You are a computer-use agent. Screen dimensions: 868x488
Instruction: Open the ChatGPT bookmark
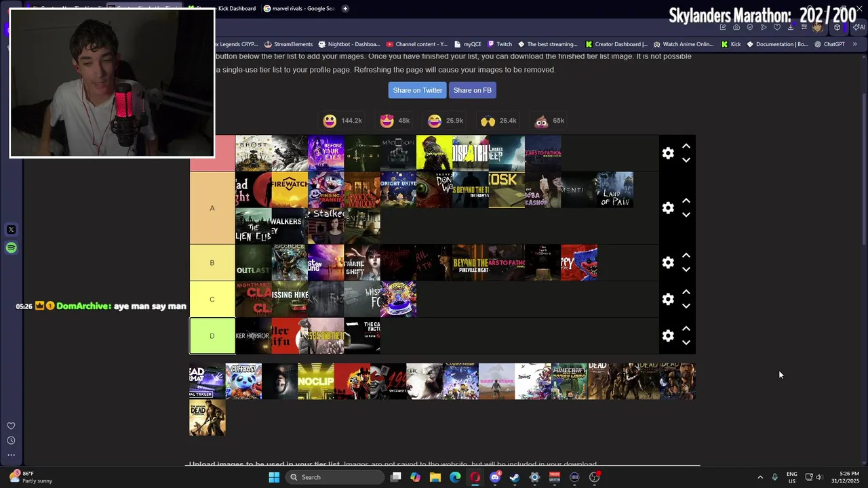(x=829, y=44)
